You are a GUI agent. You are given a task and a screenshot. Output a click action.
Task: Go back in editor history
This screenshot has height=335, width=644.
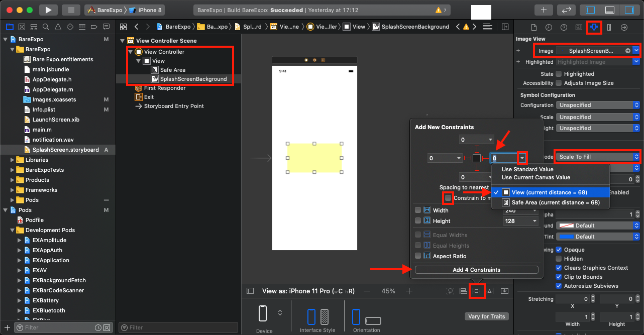[x=137, y=27]
